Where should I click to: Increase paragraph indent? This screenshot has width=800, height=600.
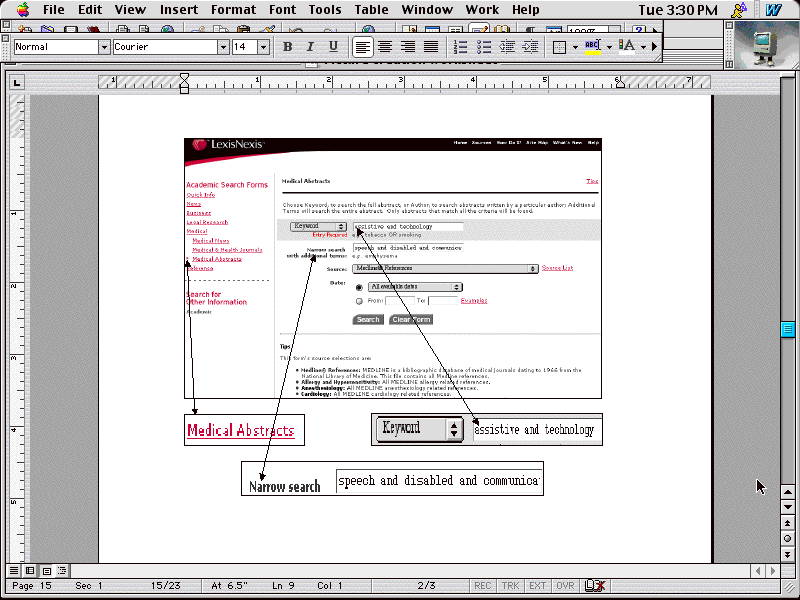pos(530,47)
